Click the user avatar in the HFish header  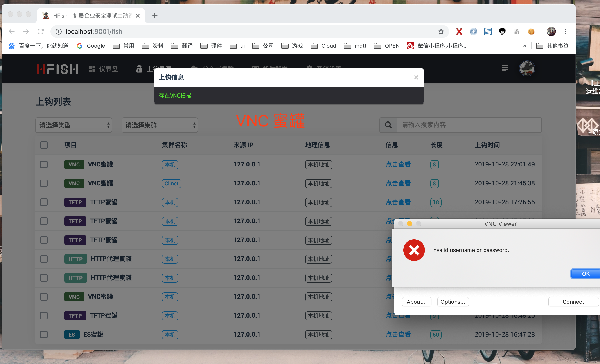(527, 68)
